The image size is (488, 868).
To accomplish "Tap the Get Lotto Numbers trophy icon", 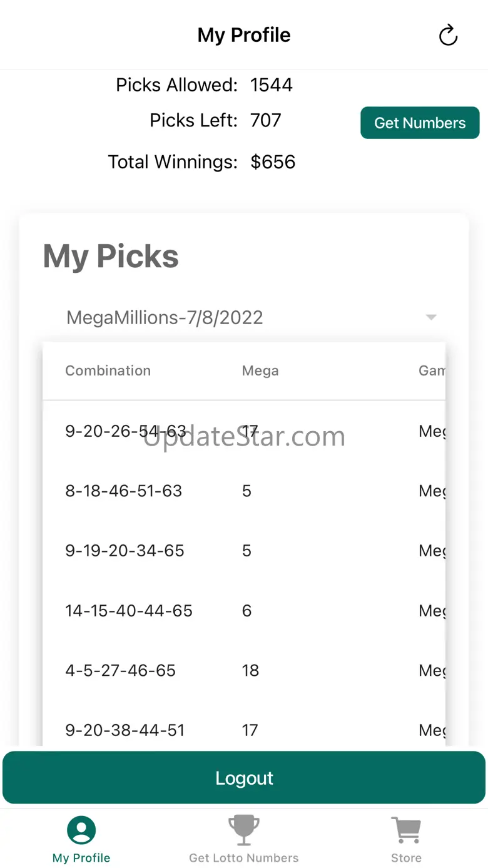I will [244, 830].
